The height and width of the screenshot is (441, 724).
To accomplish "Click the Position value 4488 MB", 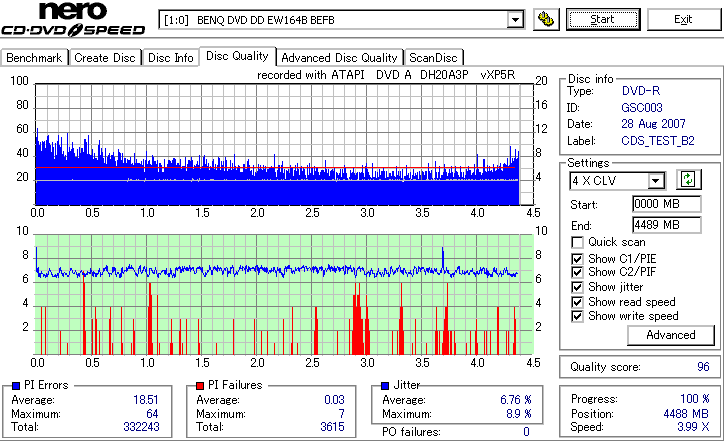I will 686,414.
